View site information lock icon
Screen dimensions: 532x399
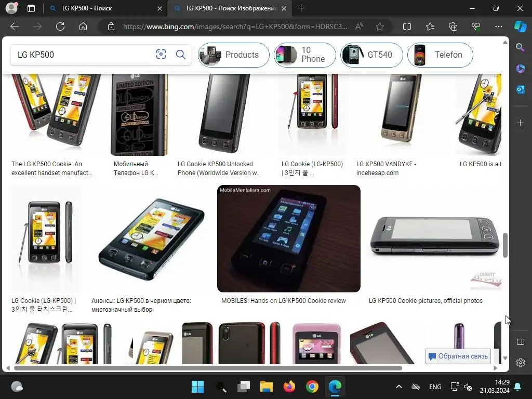(x=111, y=26)
